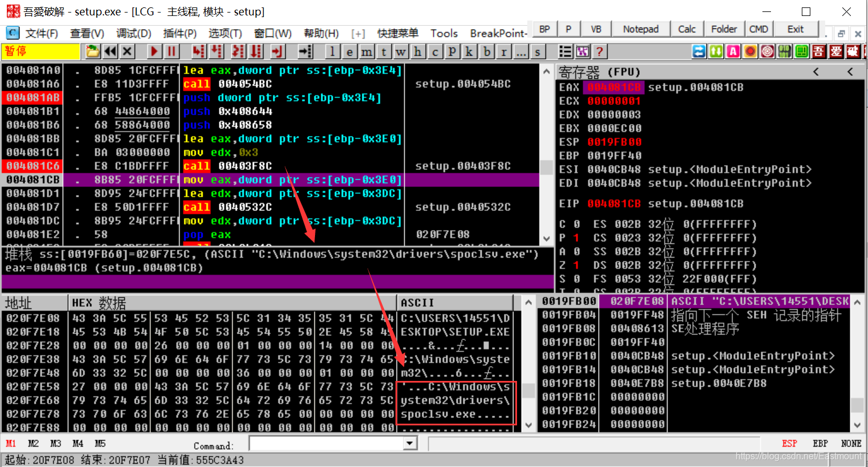The height and width of the screenshot is (467, 868).
Task: Click the Folder button
Action: pos(724,29)
